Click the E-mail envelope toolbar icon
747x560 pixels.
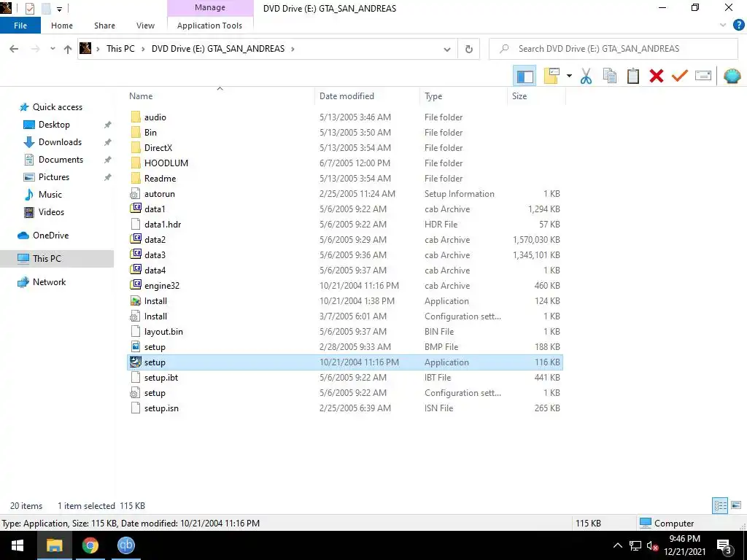(703, 76)
